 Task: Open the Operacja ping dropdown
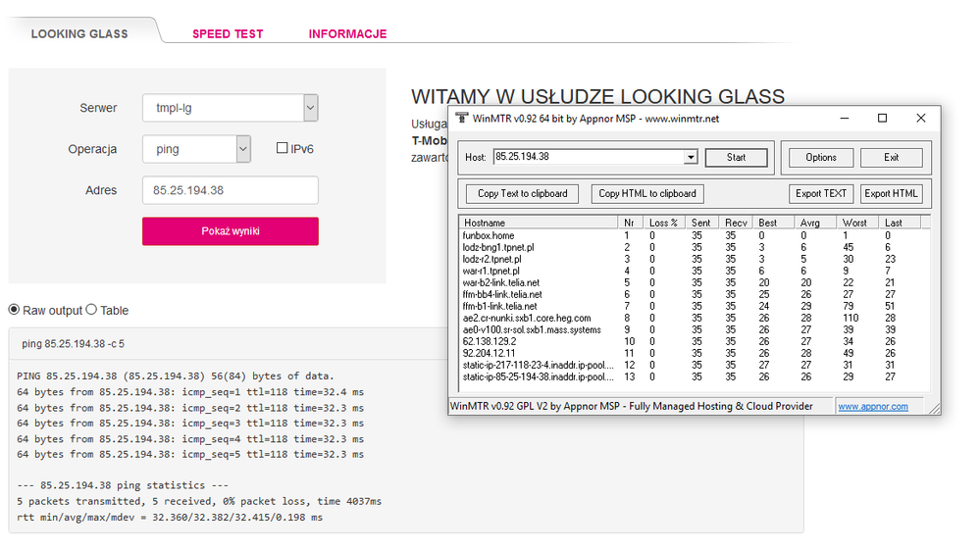point(243,149)
